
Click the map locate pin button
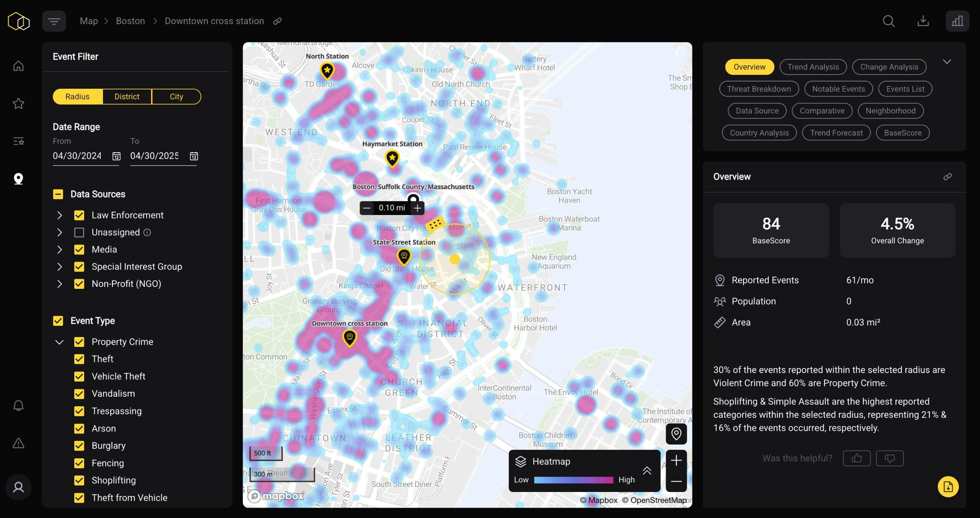coord(676,434)
